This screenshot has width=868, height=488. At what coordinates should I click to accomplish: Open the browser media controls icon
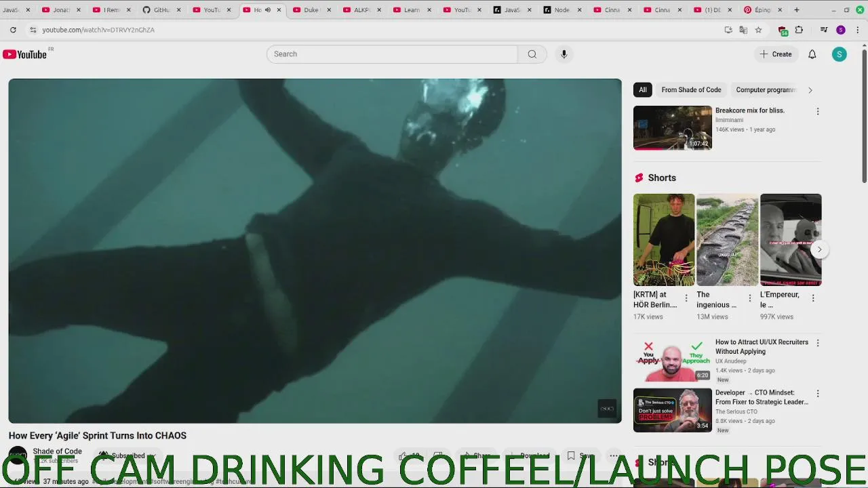(x=824, y=30)
